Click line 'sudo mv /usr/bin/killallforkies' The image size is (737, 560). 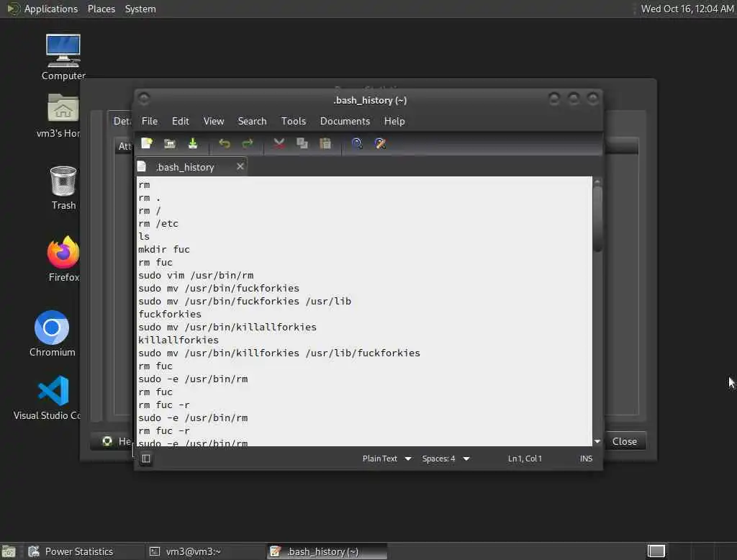coord(227,327)
